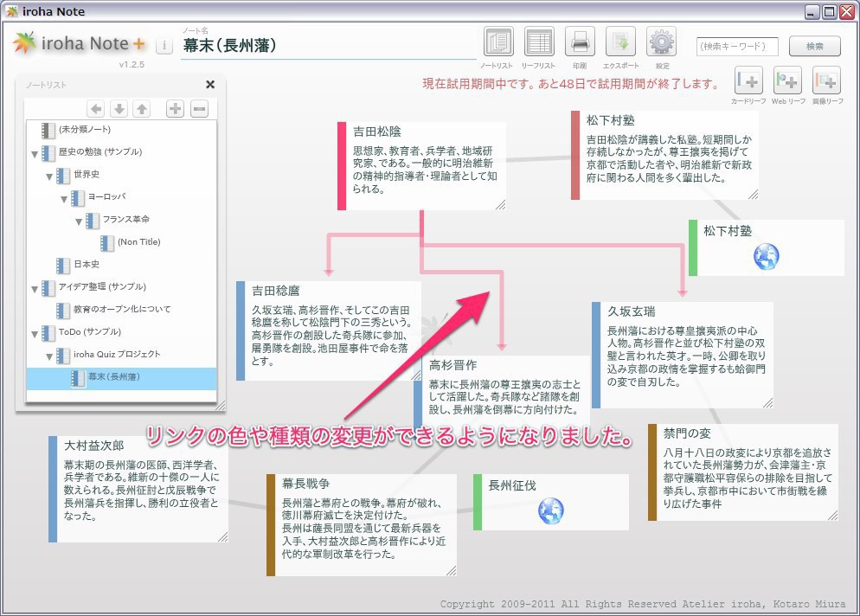
Task: Move selected note down with the down arrow
Action: [x=119, y=108]
